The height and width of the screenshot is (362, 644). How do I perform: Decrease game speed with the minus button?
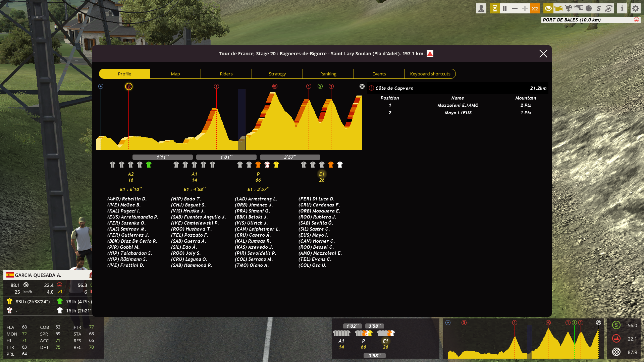[515, 9]
